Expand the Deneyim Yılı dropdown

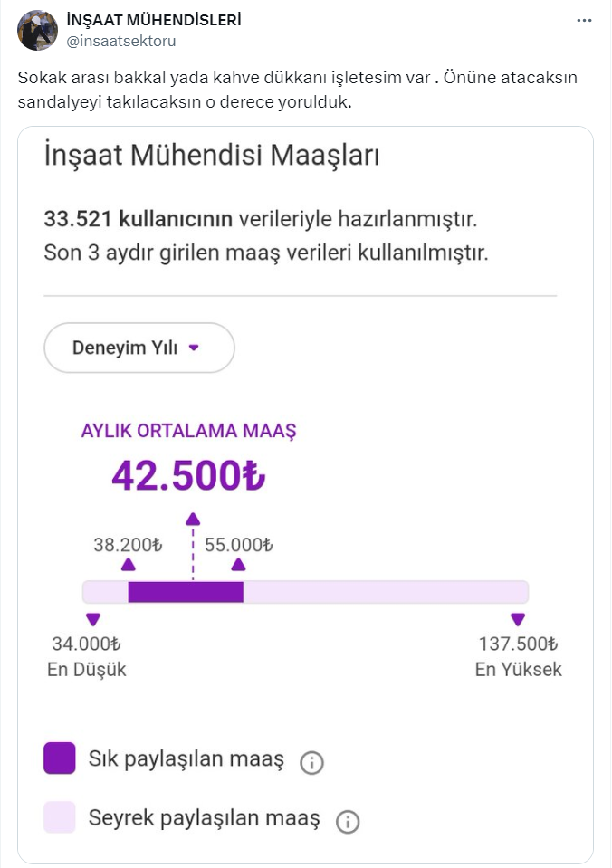click(139, 348)
